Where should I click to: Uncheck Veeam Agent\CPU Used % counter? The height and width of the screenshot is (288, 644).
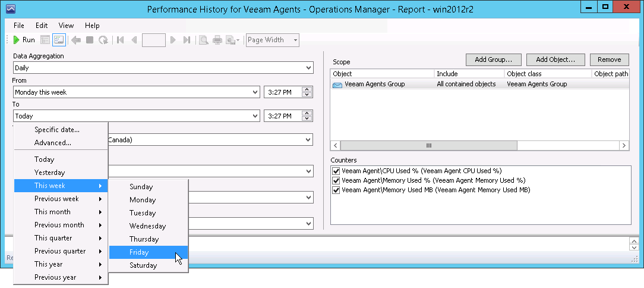click(x=336, y=171)
